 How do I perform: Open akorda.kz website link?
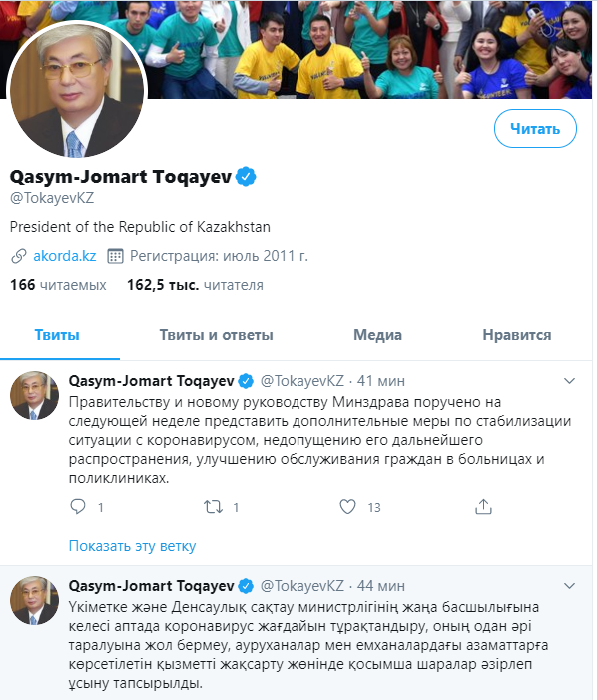pyautogui.click(x=65, y=256)
